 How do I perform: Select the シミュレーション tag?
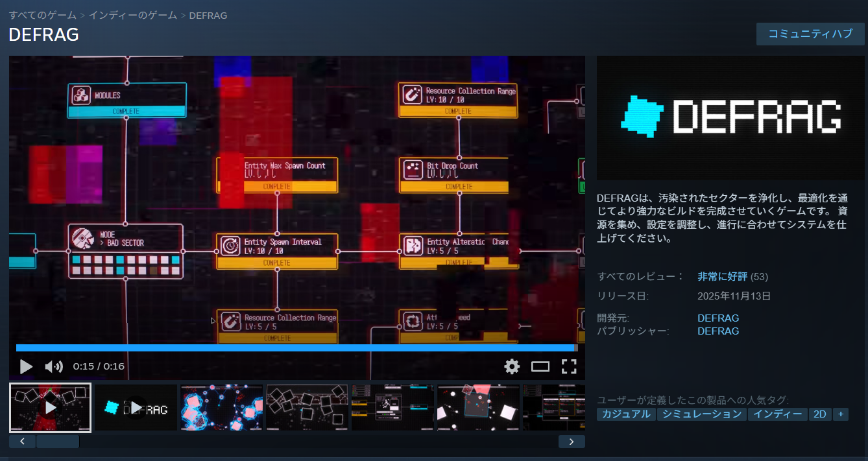coord(701,414)
